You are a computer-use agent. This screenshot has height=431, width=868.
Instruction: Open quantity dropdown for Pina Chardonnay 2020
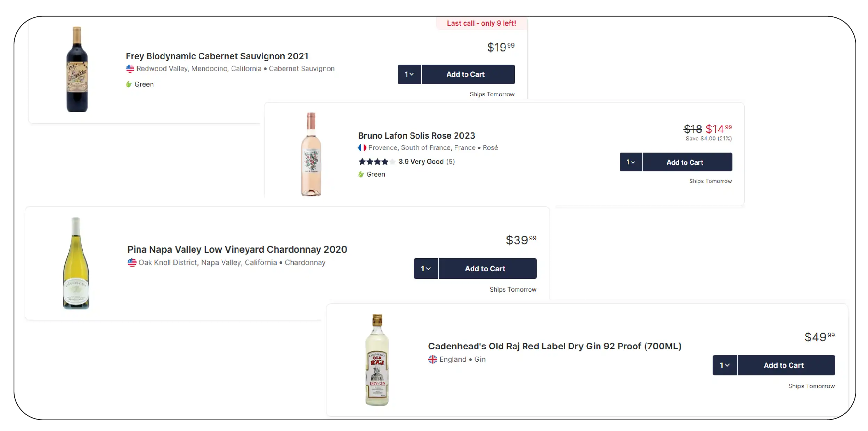click(x=426, y=269)
